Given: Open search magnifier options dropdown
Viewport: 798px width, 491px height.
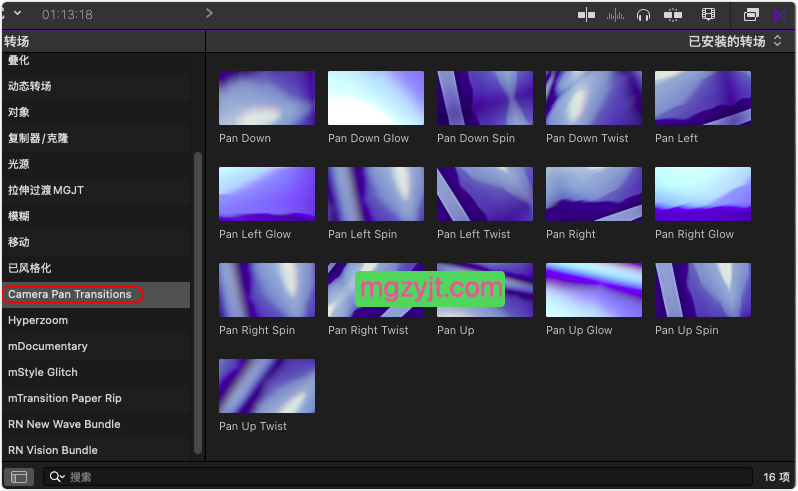Looking at the screenshot, I should point(57,477).
